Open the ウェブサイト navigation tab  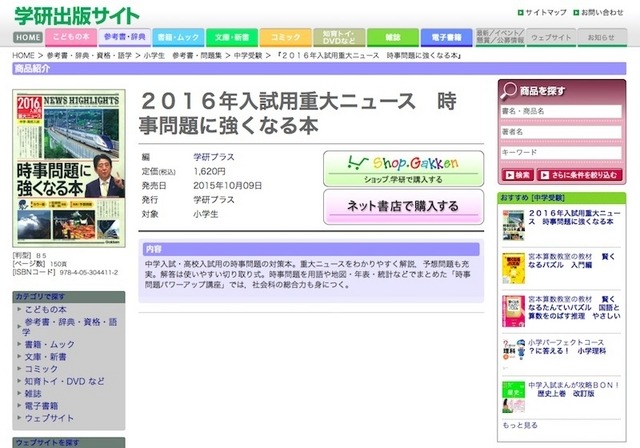551,37
